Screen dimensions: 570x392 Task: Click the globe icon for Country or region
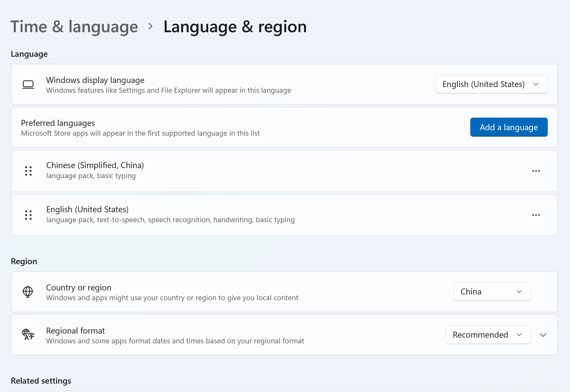tap(28, 292)
